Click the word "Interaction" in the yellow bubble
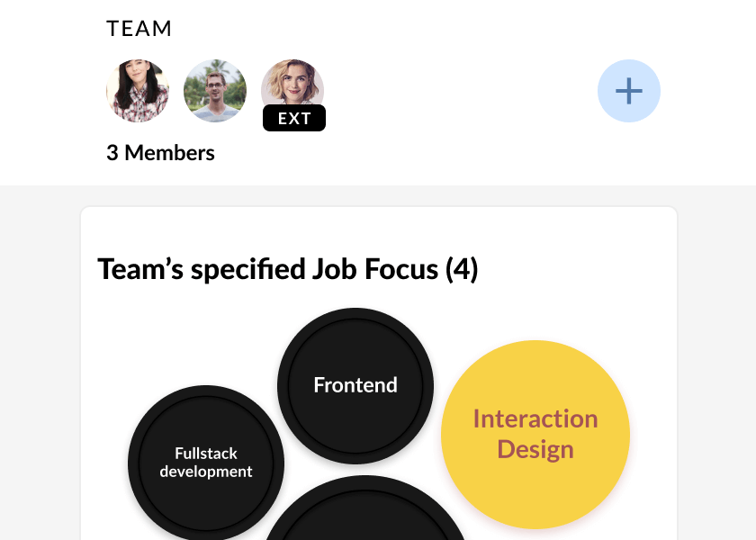 pyautogui.click(x=535, y=418)
